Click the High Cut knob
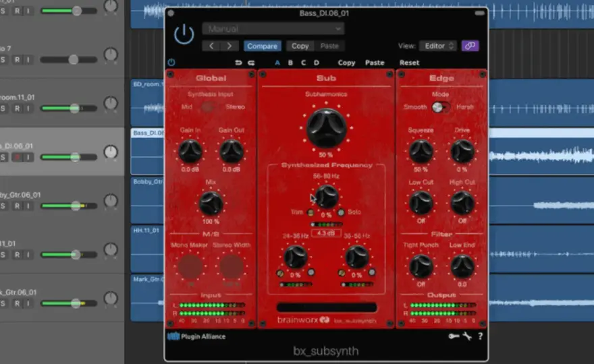Viewport: 594px width, 364px height. coord(462,203)
